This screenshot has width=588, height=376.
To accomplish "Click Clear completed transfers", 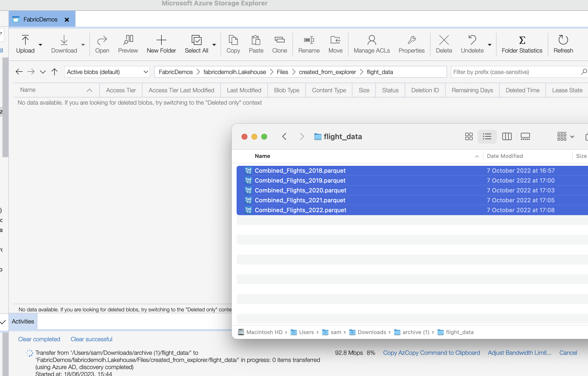I will pos(39,339).
